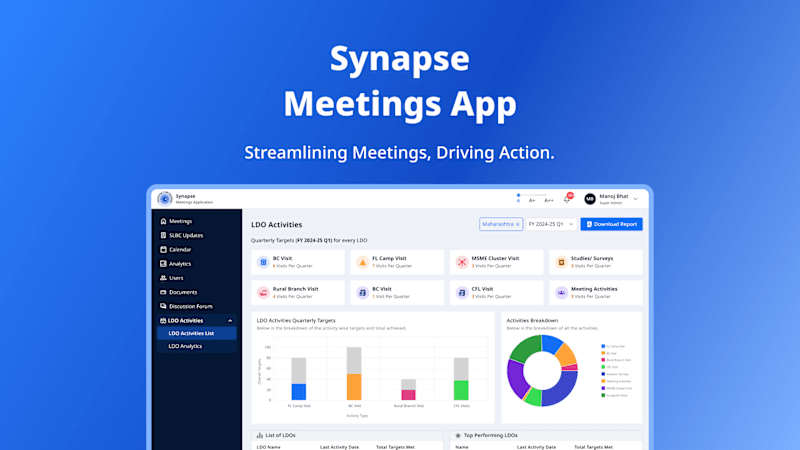The width and height of the screenshot is (800, 450).
Task: Click the purple donut chart segment
Action: (x=516, y=379)
